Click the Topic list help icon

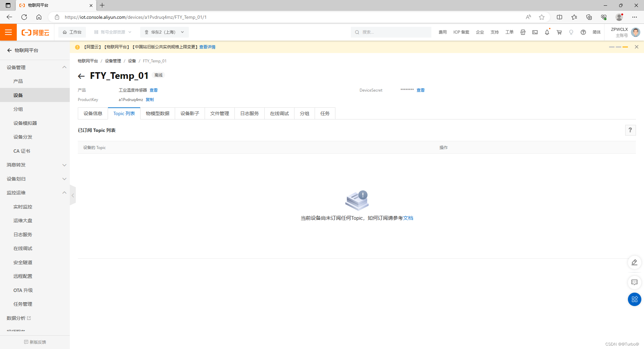[x=630, y=130]
